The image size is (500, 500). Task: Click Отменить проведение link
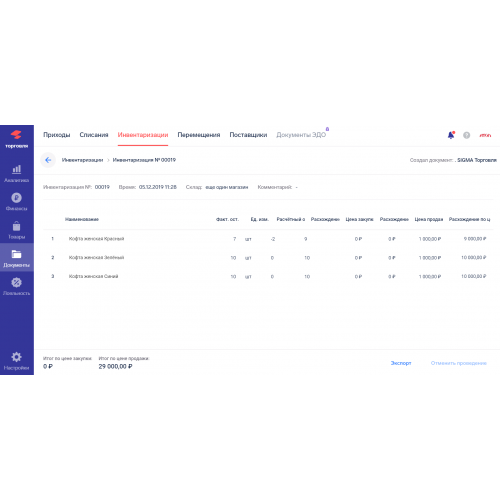click(x=459, y=363)
